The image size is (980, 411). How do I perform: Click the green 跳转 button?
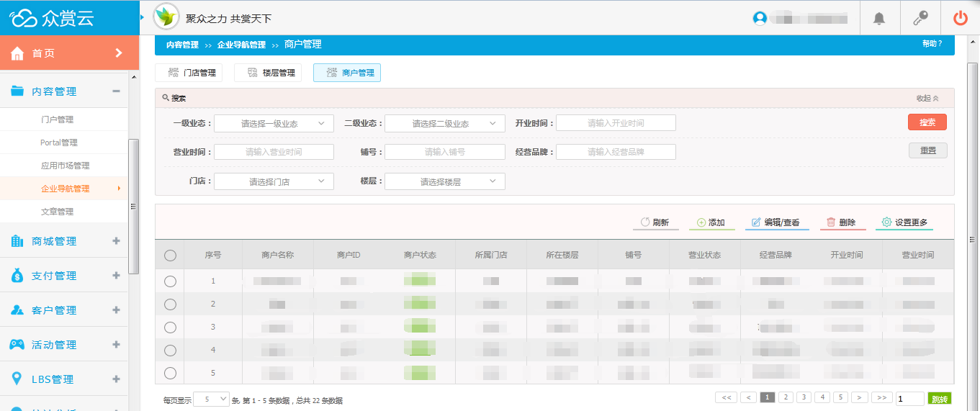point(940,399)
